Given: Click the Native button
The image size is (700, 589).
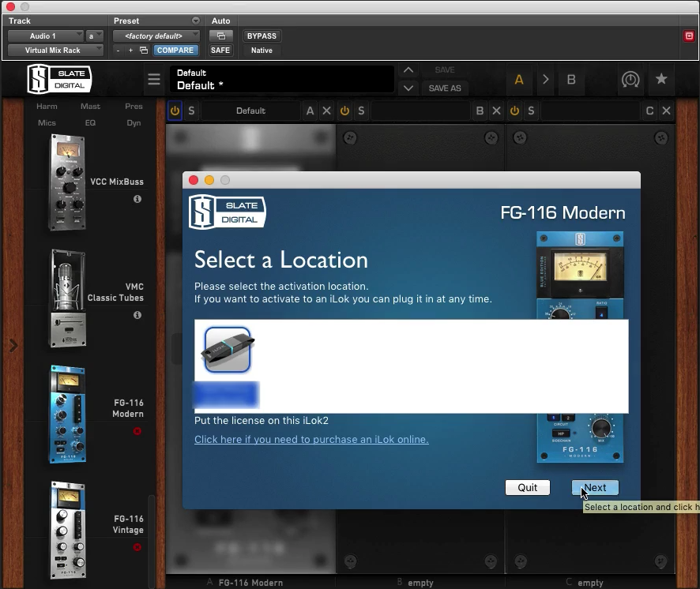Looking at the screenshot, I should pos(262,51).
